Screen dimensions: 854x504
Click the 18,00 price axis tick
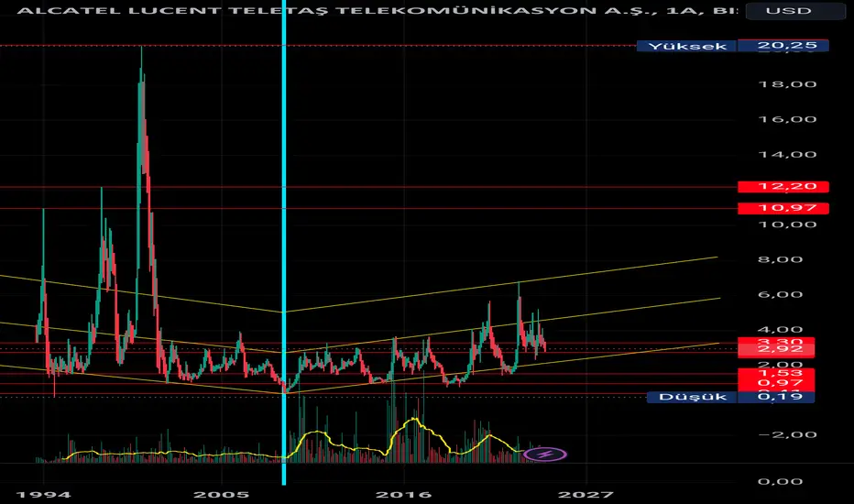pos(787,84)
